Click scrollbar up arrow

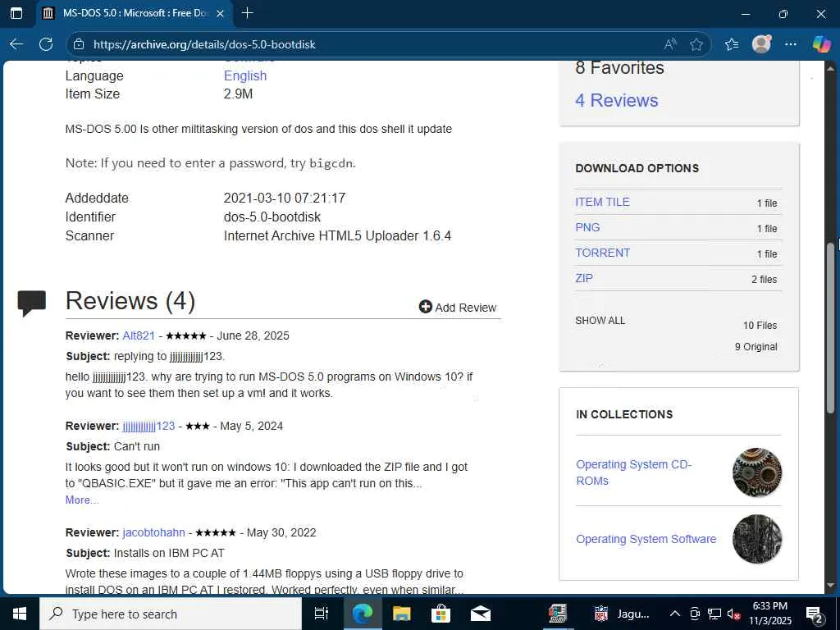(x=830, y=68)
